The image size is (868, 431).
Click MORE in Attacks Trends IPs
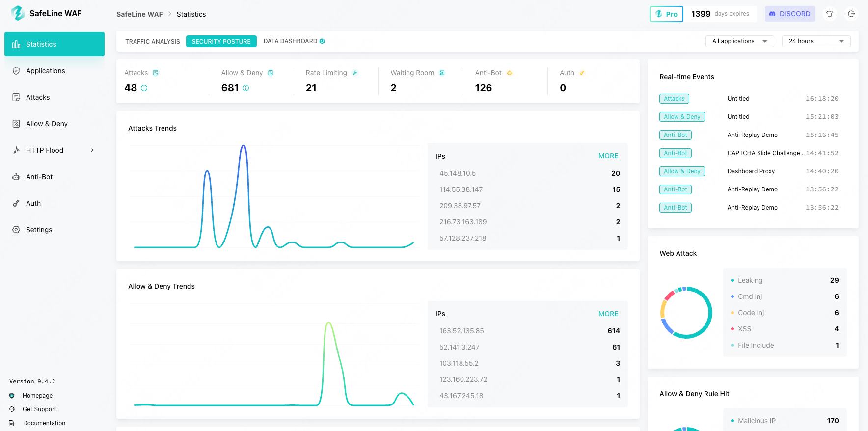click(608, 156)
